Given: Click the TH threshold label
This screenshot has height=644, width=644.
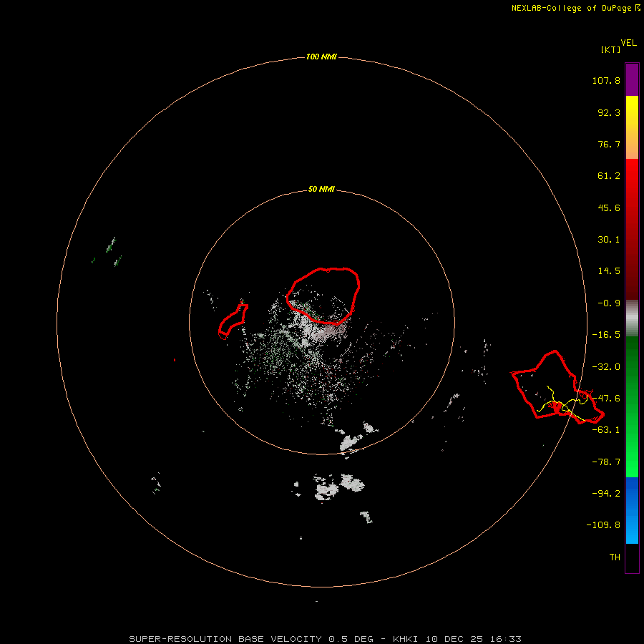Looking at the screenshot, I should 615,557.
